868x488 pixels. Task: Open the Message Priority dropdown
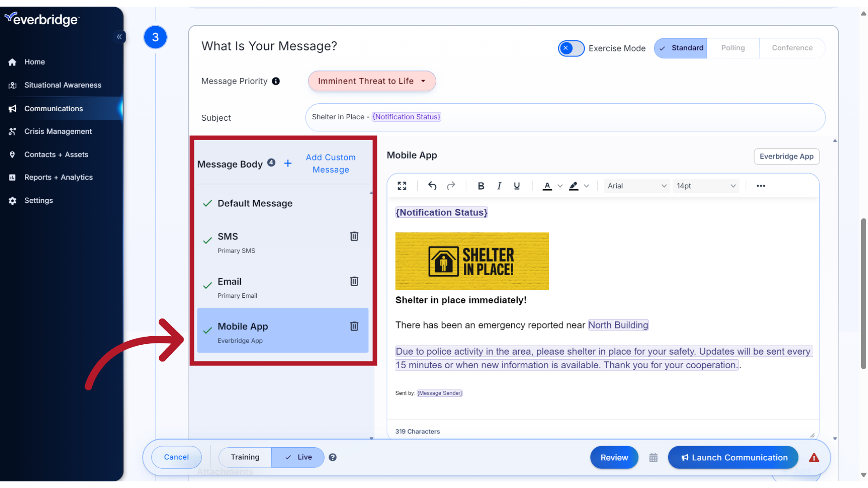(x=371, y=81)
